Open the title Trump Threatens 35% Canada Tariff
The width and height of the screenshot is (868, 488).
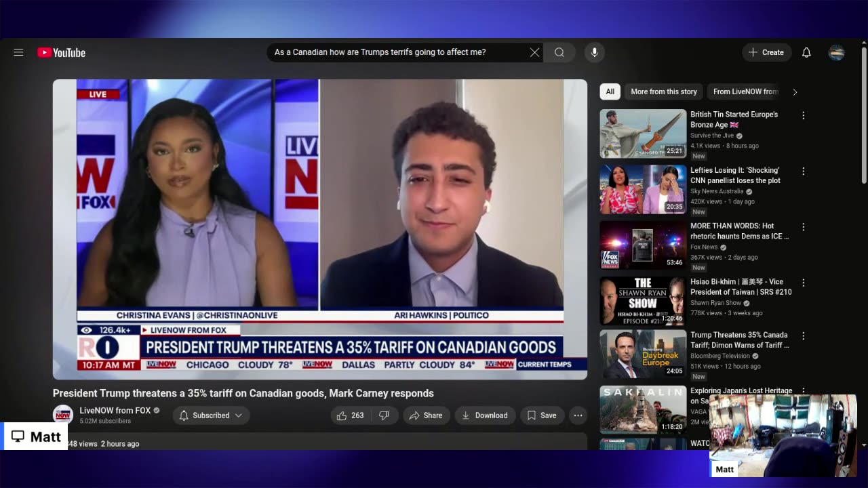click(x=740, y=340)
